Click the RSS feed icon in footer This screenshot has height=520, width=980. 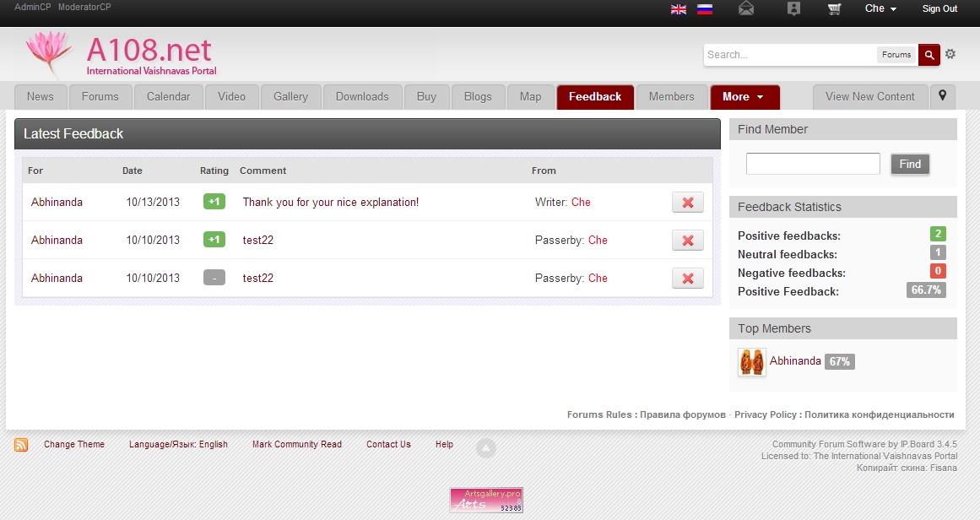[x=21, y=445]
